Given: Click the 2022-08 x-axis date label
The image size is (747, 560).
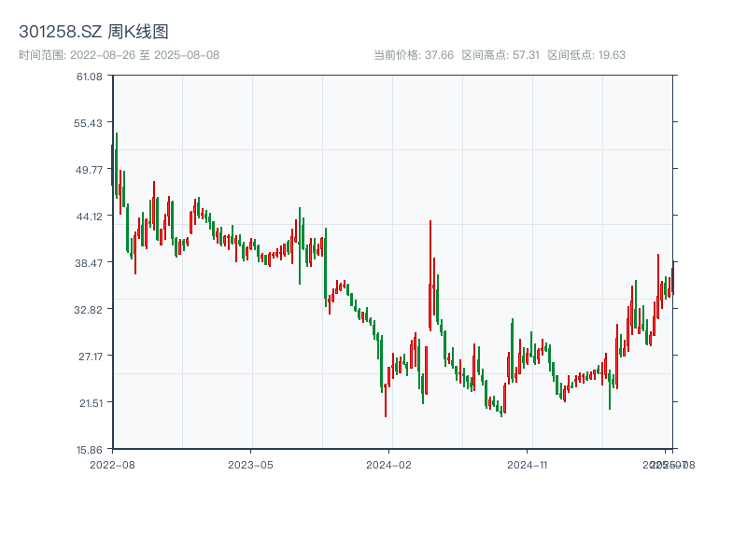Looking at the screenshot, I should click(112, 464).
